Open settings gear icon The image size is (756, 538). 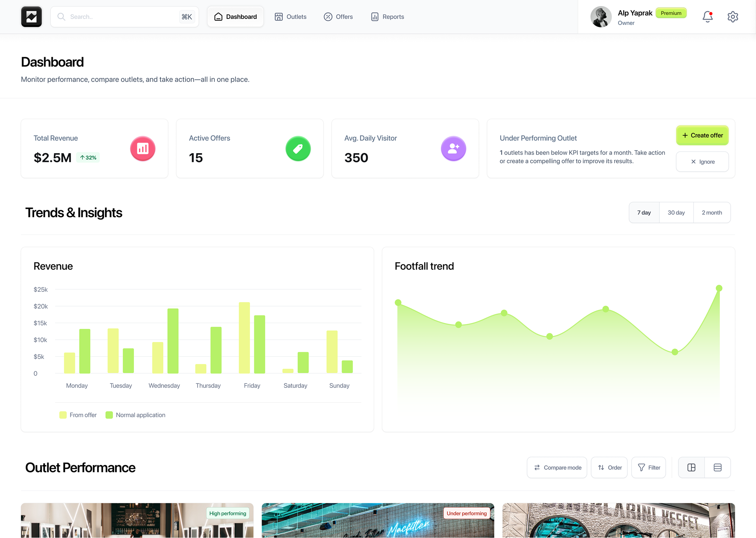pos(733,17)
